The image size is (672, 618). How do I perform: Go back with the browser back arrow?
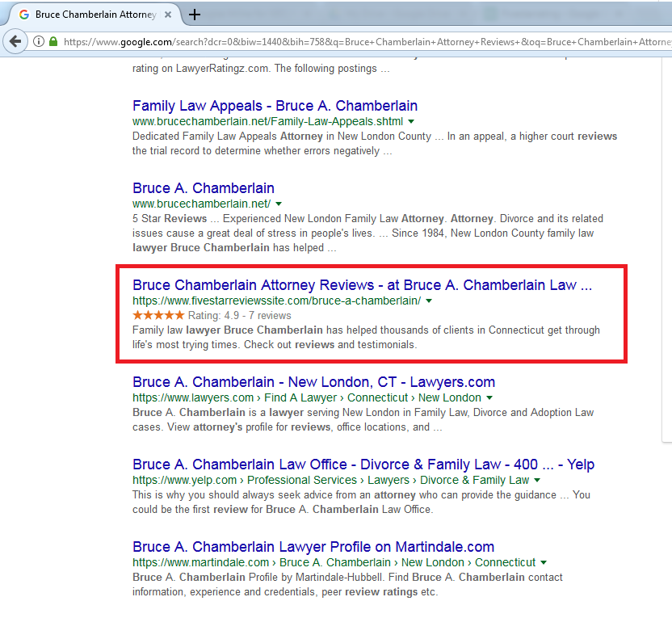(x=15, y=41)
